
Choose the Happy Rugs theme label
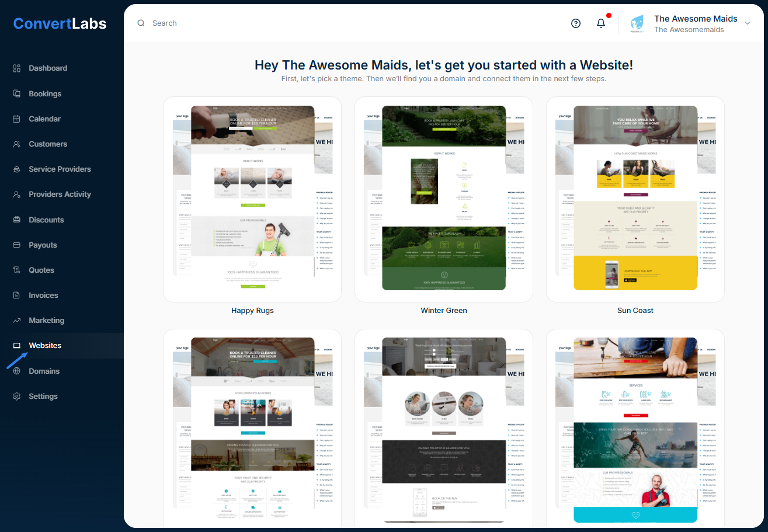point(252,311)
